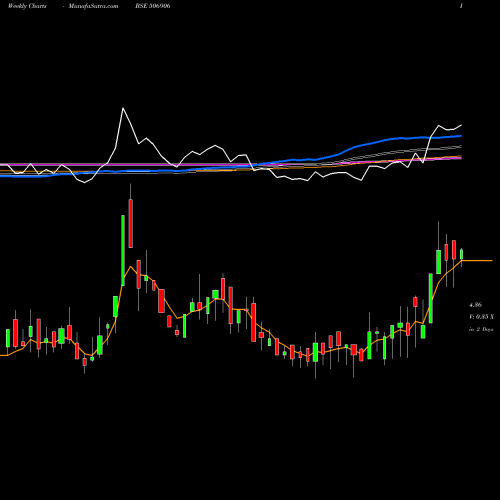
Task: Click the MunafaSutra.com label
Action: tap(93, 6)
